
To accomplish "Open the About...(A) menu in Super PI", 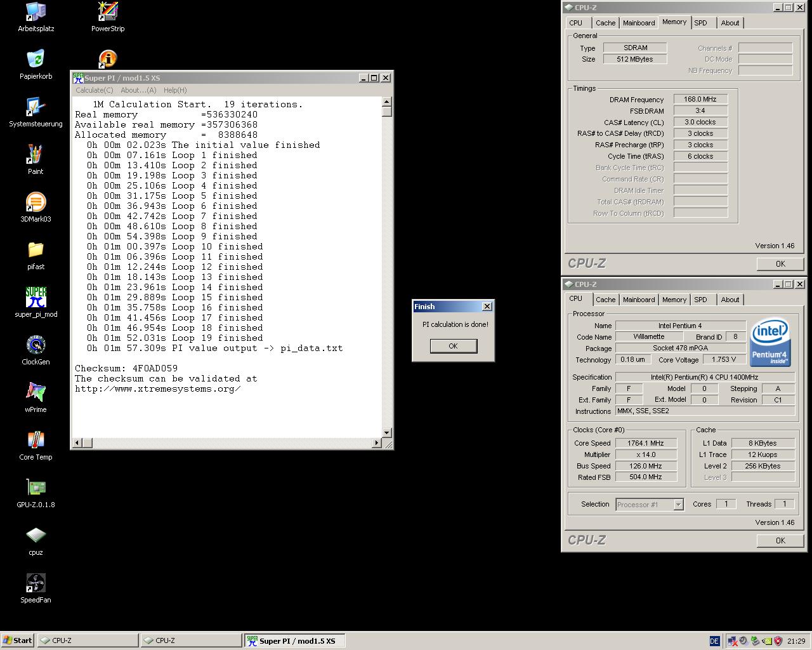I will coord(138,90).
